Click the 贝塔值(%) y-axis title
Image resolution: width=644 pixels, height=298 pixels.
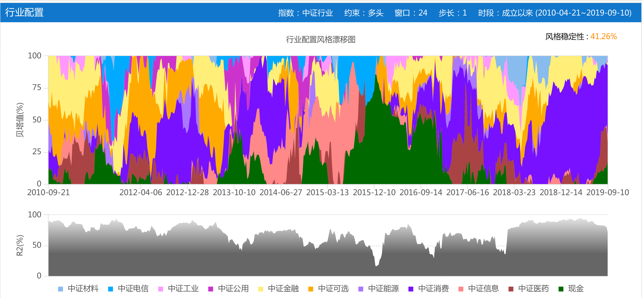pyautogui.click(x=20, y=120)
